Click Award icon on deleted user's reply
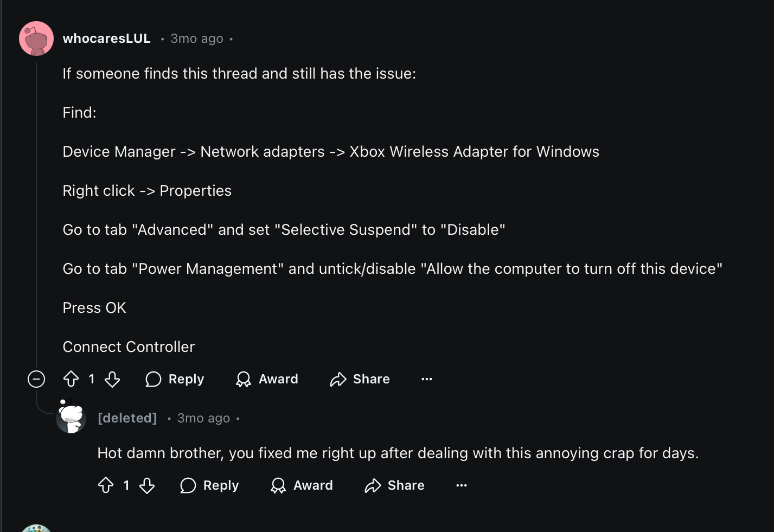 pos(278,485)
